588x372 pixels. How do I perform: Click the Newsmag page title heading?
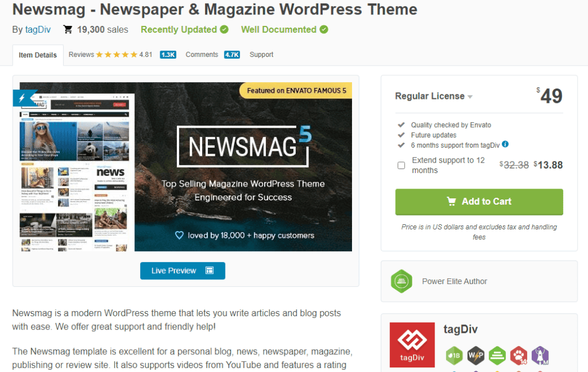215,9
